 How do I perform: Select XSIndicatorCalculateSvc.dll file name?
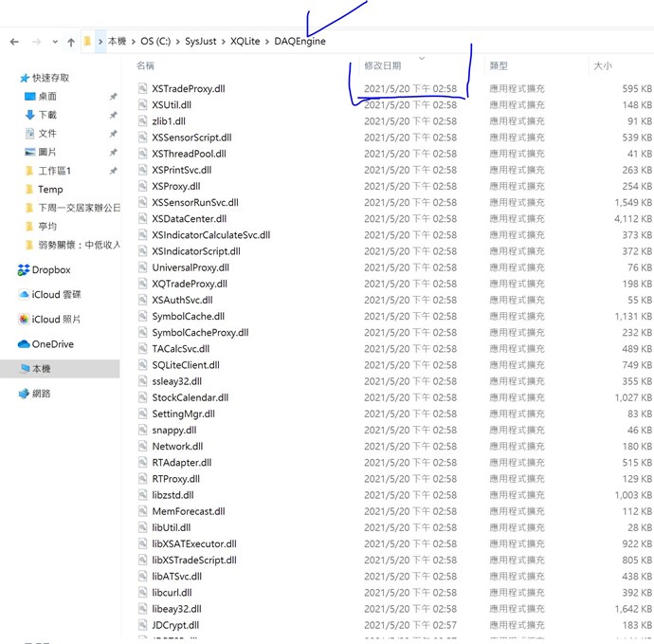coord(211,235)
